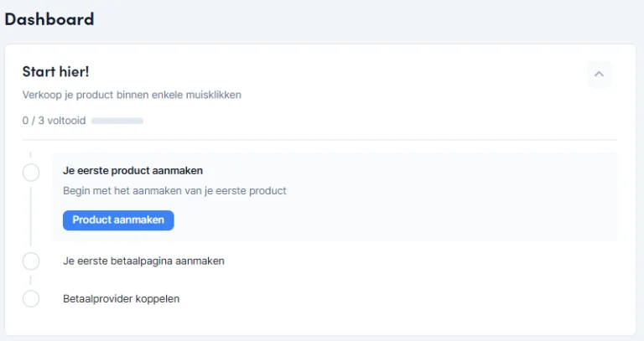The image size is (644, 341).
Task: Click description Begin met het aanmaken text
Action: tap(174, 190)
